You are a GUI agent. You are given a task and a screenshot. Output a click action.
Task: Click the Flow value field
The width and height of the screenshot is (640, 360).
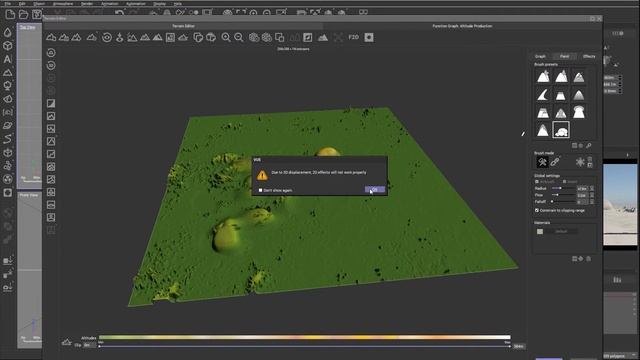click(582, 195)
